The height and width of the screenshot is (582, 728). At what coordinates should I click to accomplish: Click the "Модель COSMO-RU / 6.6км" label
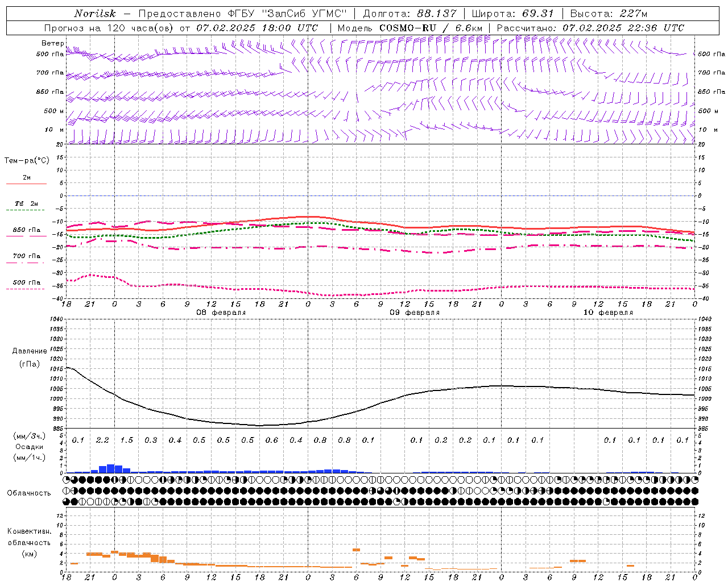pyautogui.click(x=410, y=28)
